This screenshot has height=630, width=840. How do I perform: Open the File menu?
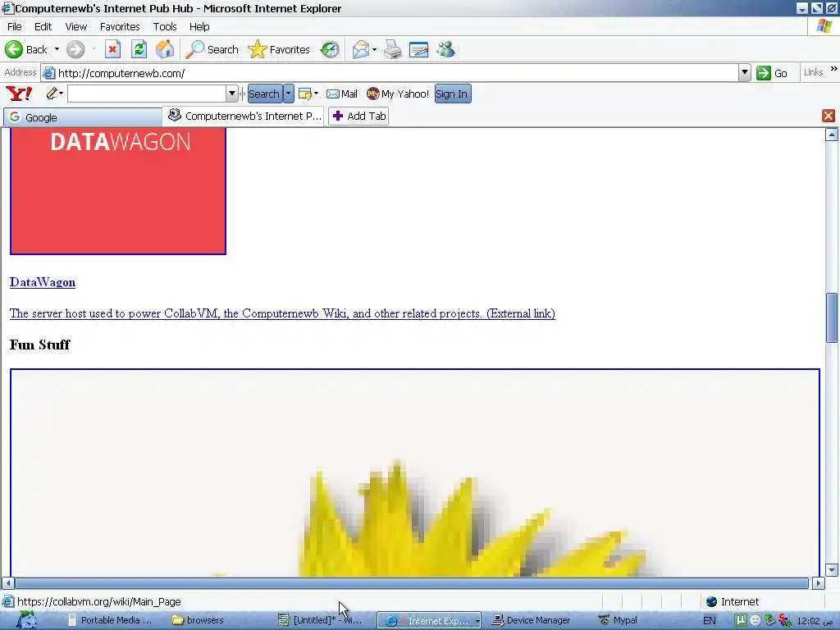click(x=15, y=27)
